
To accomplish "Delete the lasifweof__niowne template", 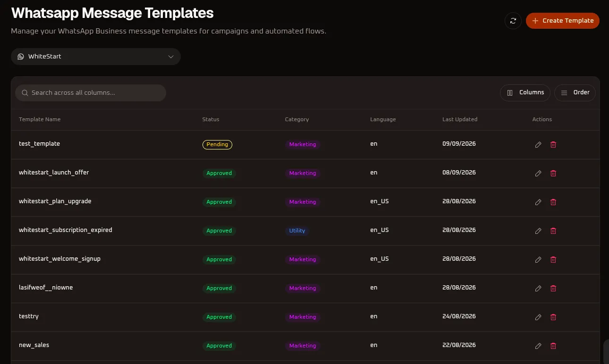I will pyautogui.click(x=553, y=289).
